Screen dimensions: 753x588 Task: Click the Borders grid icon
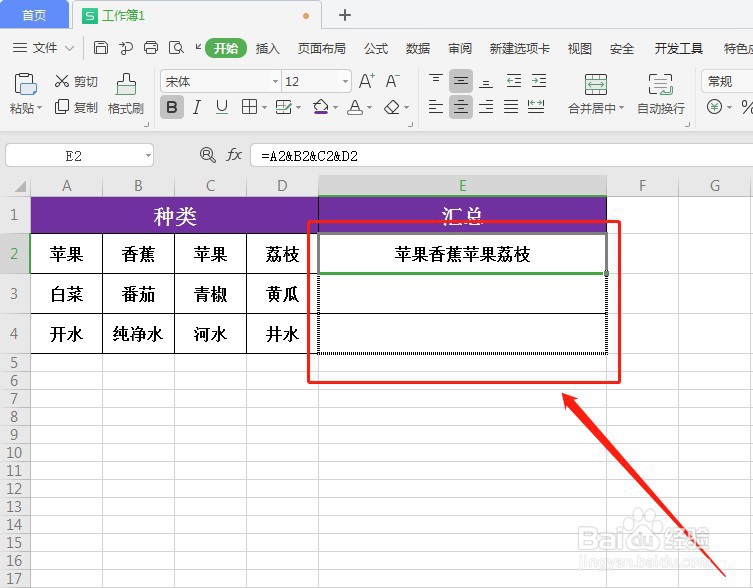tap(249, 107)
